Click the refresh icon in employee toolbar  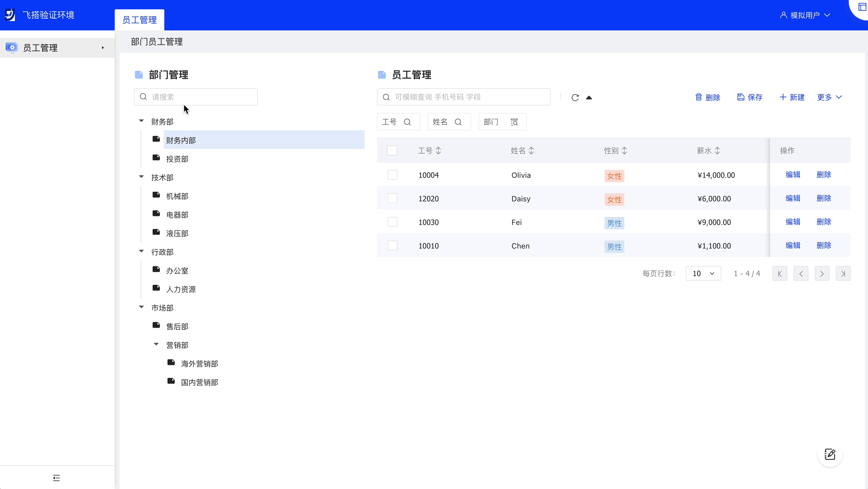(x=575, y=97)
